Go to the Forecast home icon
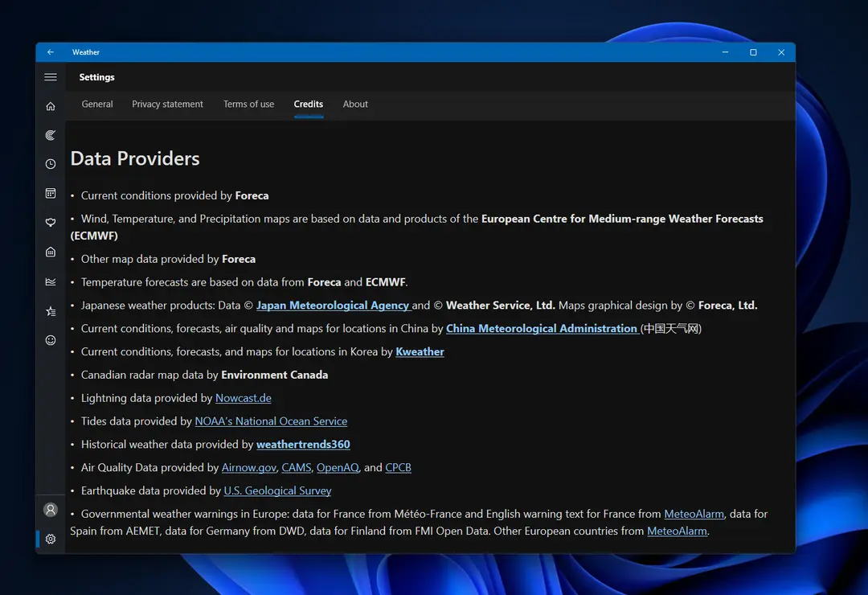The width and height of the screenshot is (868, 595). point(51,106)
